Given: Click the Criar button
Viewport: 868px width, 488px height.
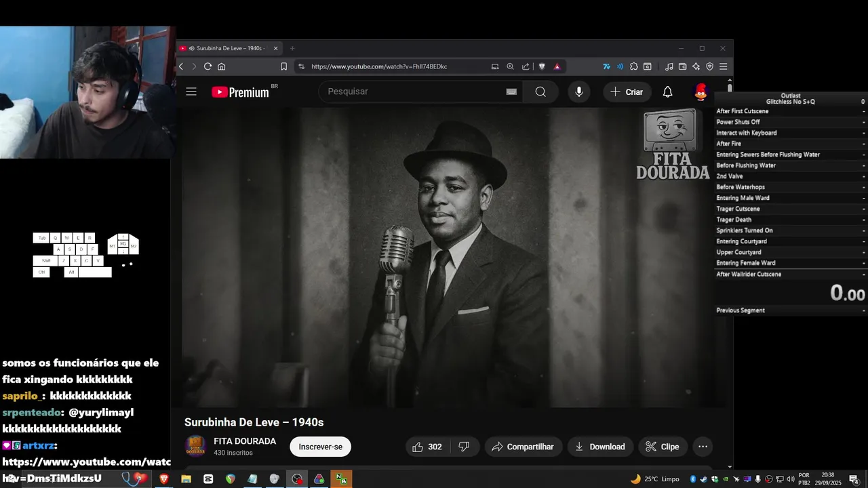Looking at the screenshot, I should pos(627,91).
